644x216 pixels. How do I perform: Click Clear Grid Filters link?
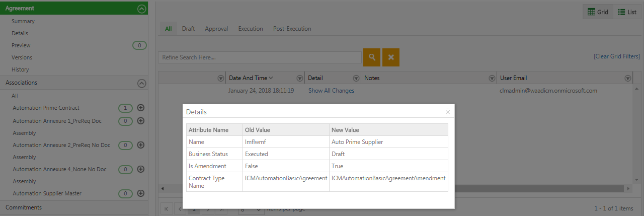pos(616,56)
